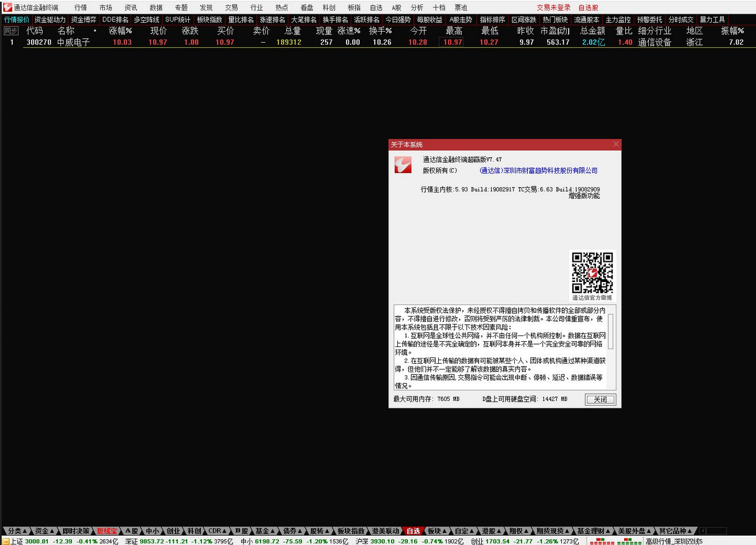Select stock code 300270 in the list
756x545 pixels.
click(x=39, y=42)
